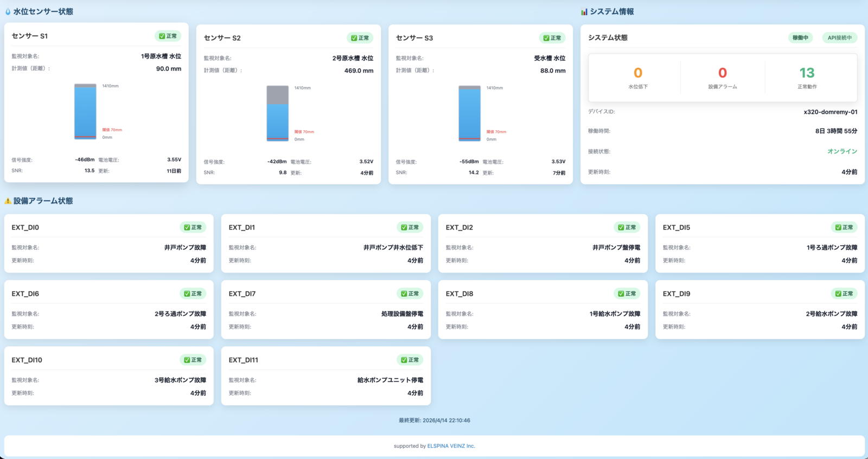Click the 正常 status badge on センサー S3

(x=552, y=38)
